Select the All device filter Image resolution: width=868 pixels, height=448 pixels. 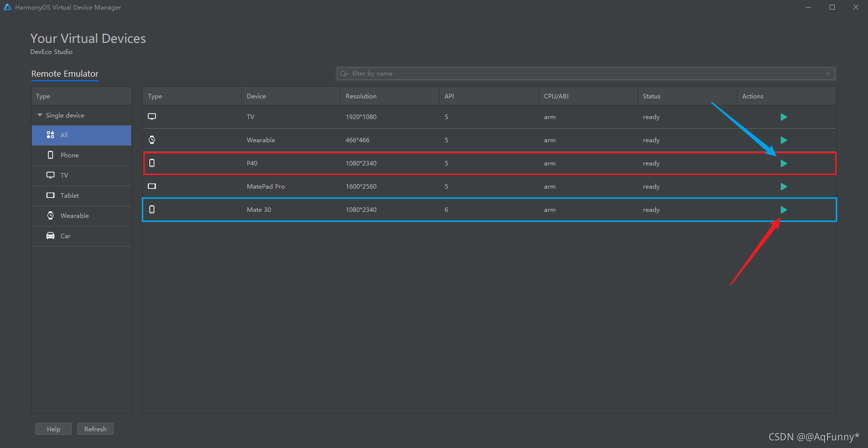tap(81, 135)
